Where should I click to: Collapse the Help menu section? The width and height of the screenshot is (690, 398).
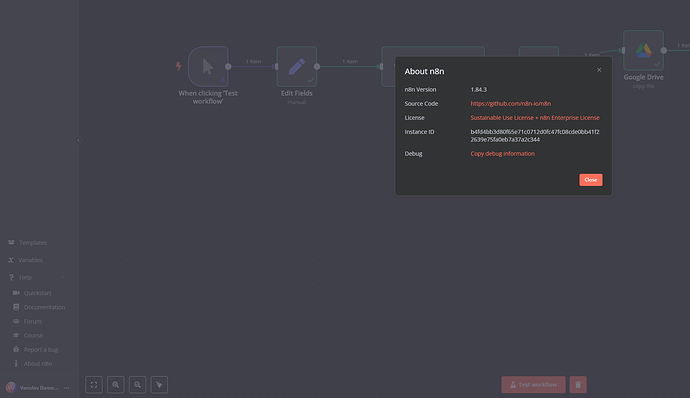click(63, 277)
